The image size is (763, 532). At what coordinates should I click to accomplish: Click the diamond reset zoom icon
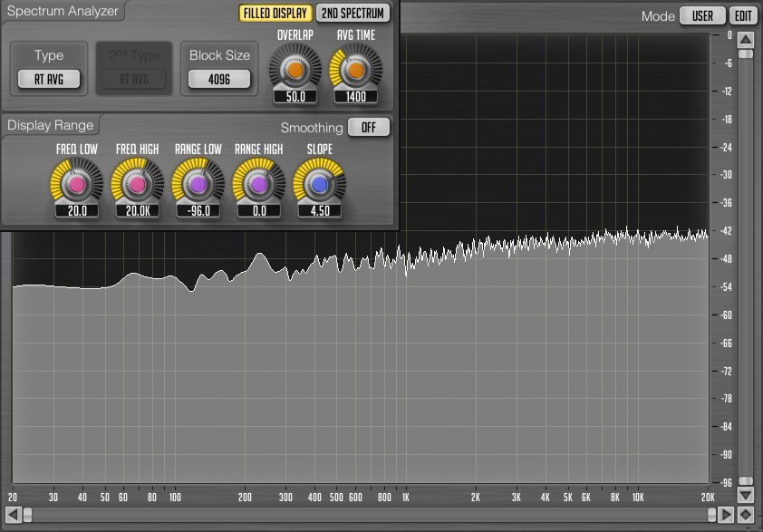[745, 515]
